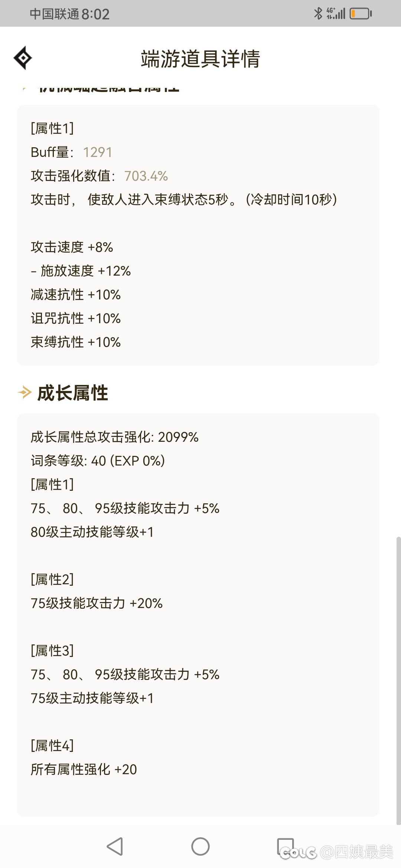401x868 pixels.
Task: Tap the Android home circle button
Action: pos(200,846)
